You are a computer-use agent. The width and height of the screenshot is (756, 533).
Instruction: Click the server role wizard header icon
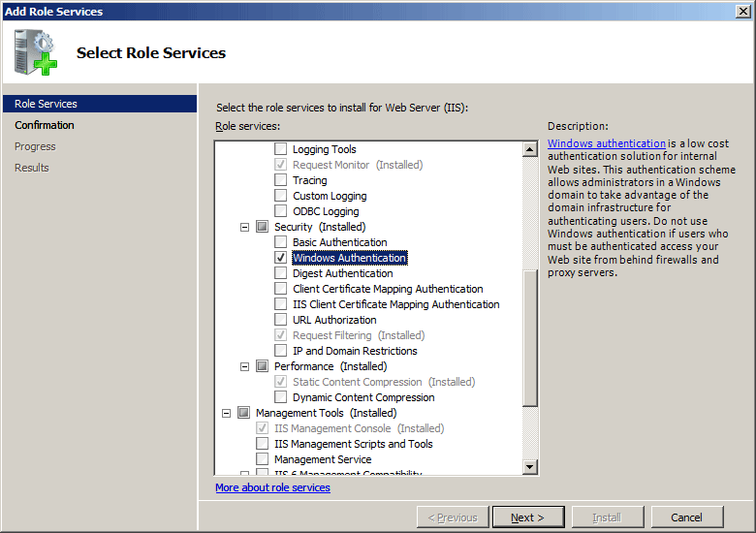(35, 53)
